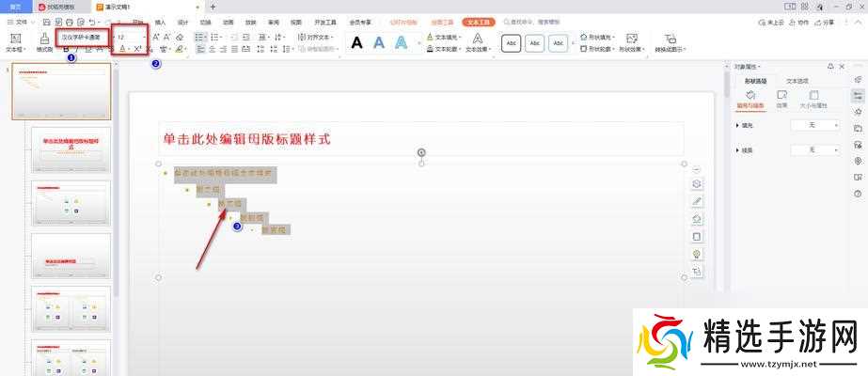This screenshot has width=868, height=376.
Task: Toggle bullet list formatting
Action: tap(199, 37)
